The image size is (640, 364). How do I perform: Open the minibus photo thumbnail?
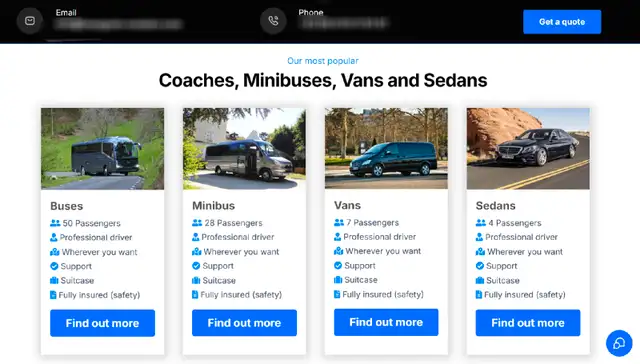(x=244, y=149)
